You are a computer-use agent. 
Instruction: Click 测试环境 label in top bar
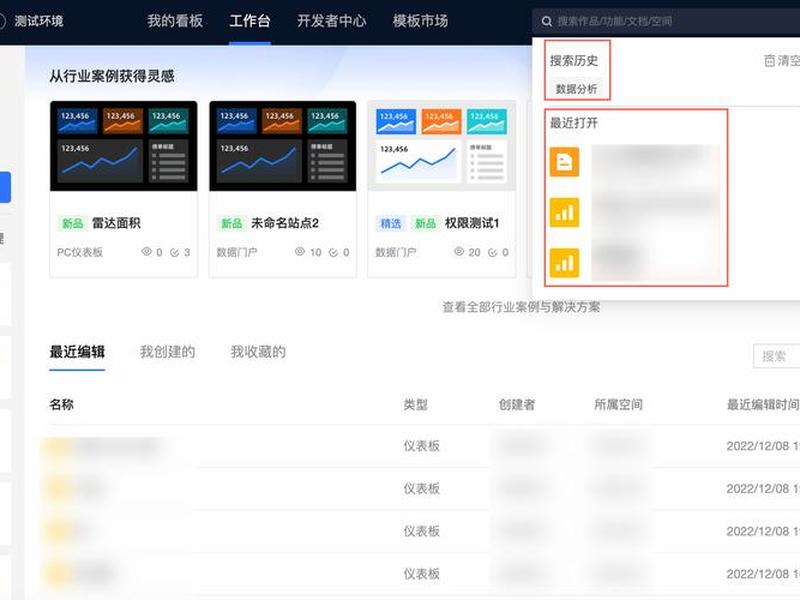pyautogui.click(x=39, y=21)
